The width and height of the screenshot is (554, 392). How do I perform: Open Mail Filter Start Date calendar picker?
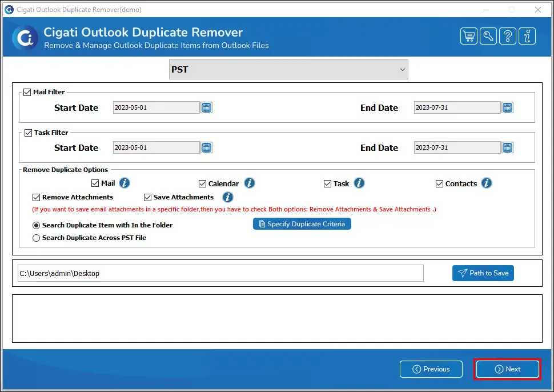(206, 107)
